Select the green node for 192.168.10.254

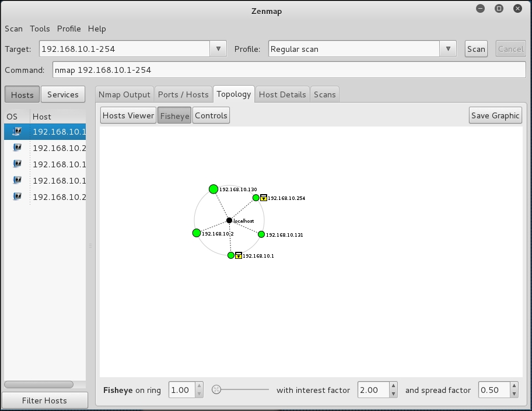(256, 198)
